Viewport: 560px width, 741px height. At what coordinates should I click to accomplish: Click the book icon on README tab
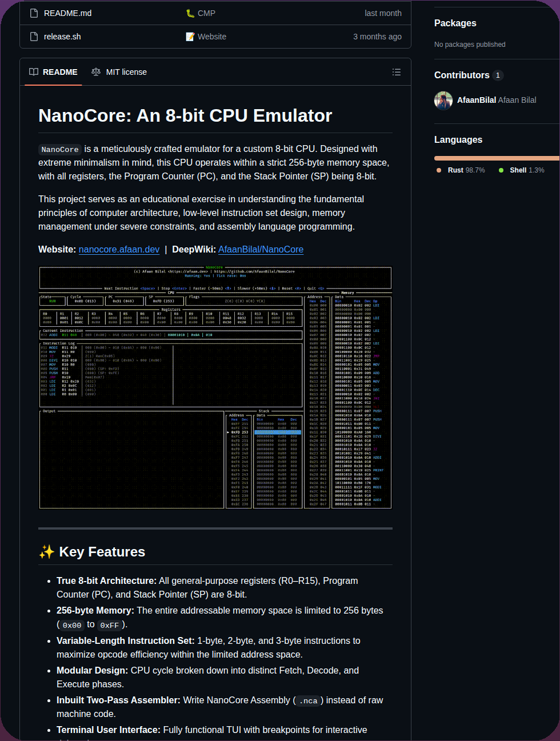point(34,72)
